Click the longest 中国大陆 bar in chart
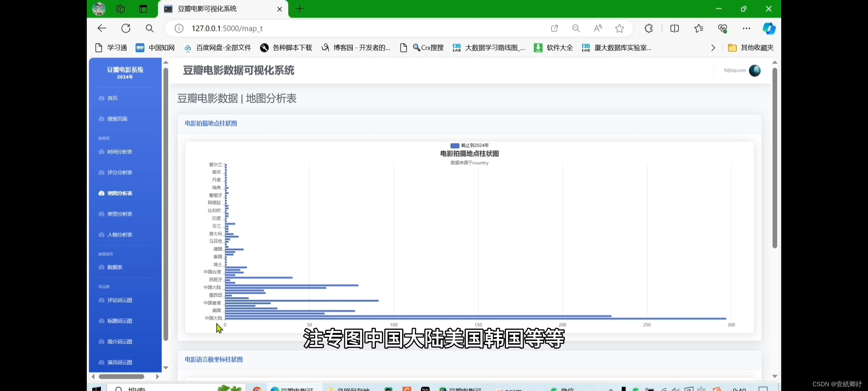868x391 pixels. (x=475, y=319)
